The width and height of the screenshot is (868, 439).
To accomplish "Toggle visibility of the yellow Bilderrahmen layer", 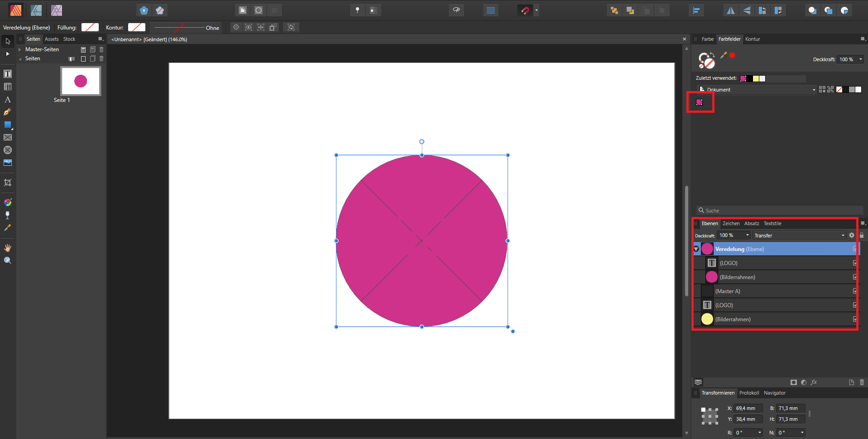I will (x=854, y=319).
